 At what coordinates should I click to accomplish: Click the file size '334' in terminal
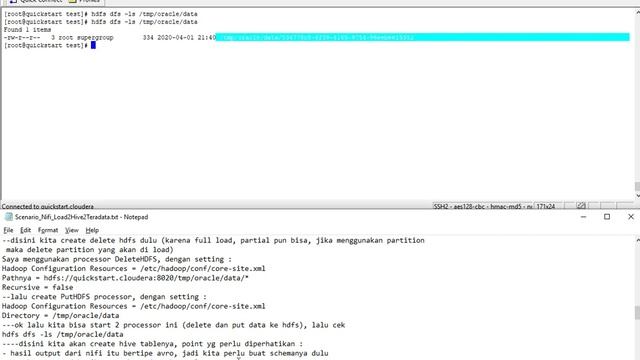(x=148, y=38)
